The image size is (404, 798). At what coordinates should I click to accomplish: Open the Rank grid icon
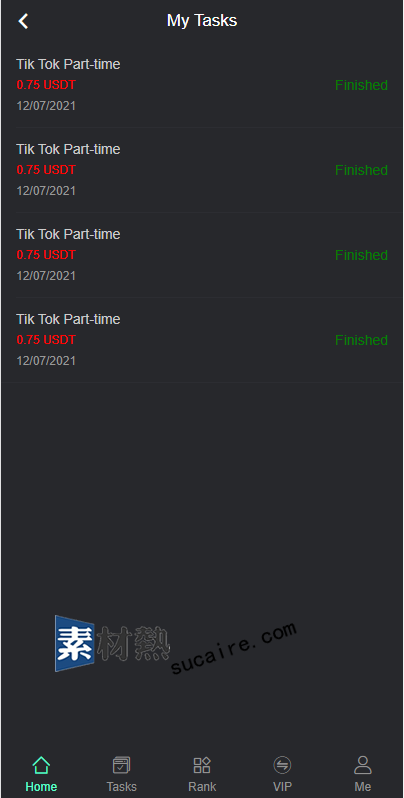(x=202, y=764)
